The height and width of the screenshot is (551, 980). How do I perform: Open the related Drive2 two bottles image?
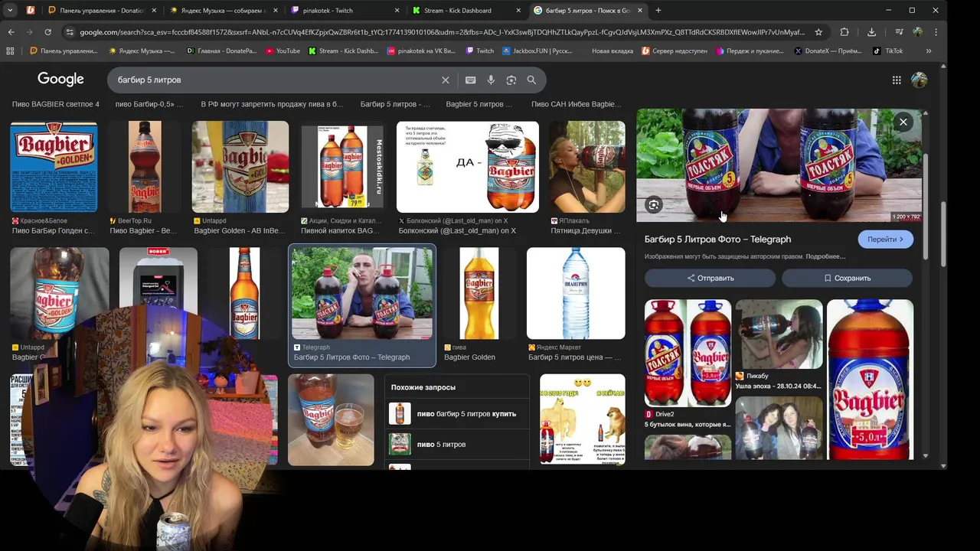688,353
